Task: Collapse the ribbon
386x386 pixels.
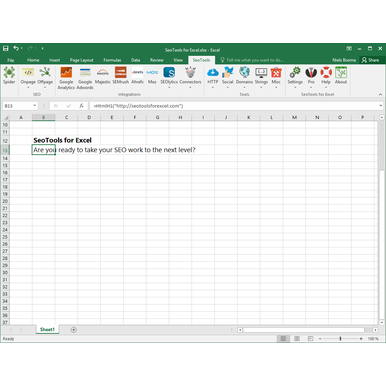Action: (x=380, y=95)
